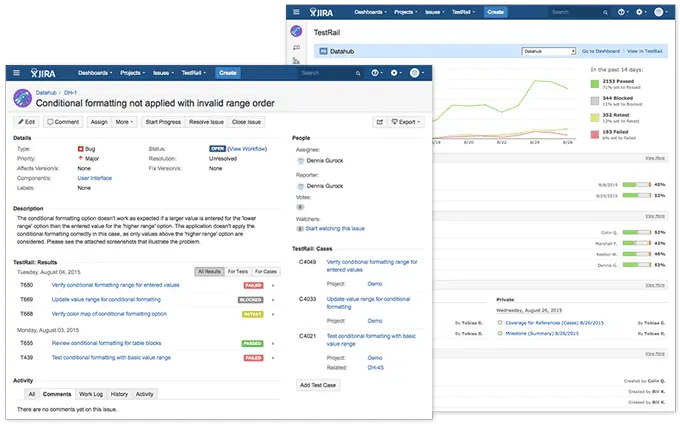The image size is (680, 425).
Task: Expand result T680 row arrow
Action: click(x=273, y=286)
